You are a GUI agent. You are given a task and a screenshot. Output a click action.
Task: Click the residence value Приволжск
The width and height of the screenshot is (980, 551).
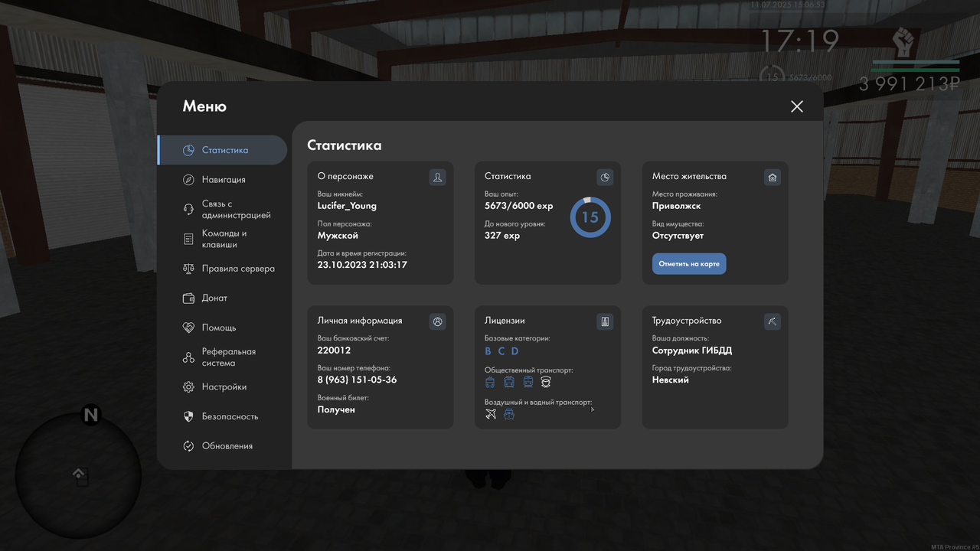click(x=677, y=206)
